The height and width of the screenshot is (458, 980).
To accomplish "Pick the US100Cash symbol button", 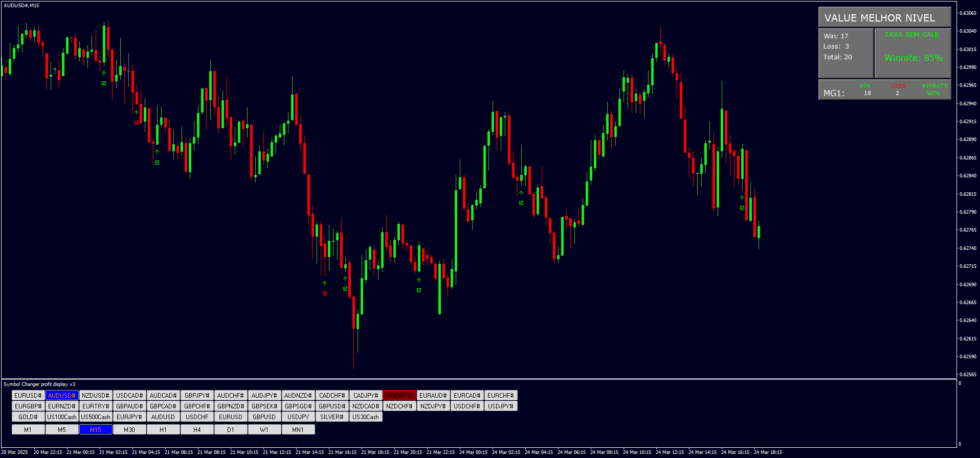I will tap(61, 417).
